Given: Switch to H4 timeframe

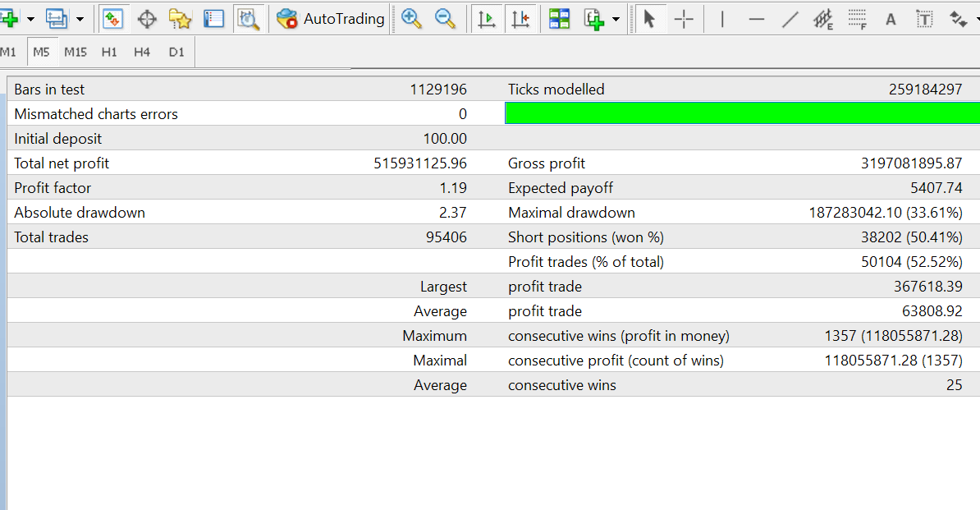Looking at the screenshot, I should 142,52.
